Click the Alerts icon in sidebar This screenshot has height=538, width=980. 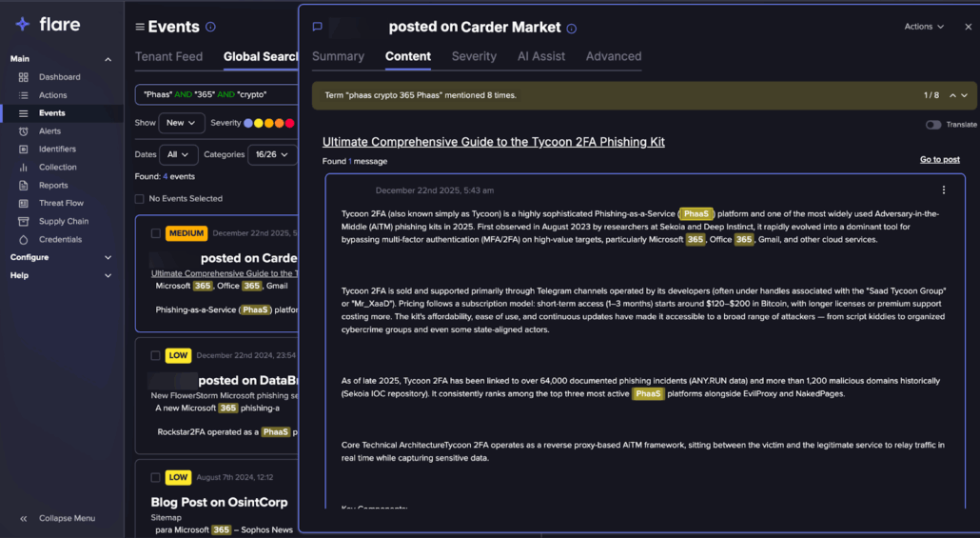click(x=24, y=131)
